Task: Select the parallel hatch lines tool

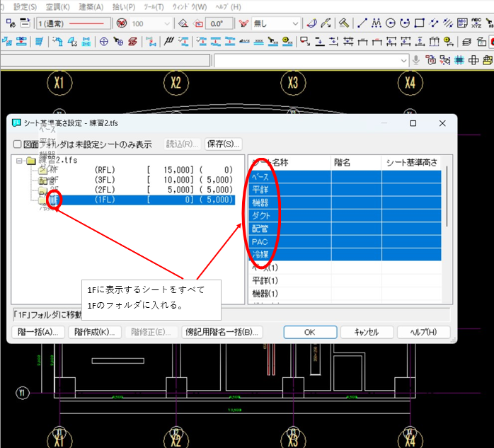Action: point(448,23)
